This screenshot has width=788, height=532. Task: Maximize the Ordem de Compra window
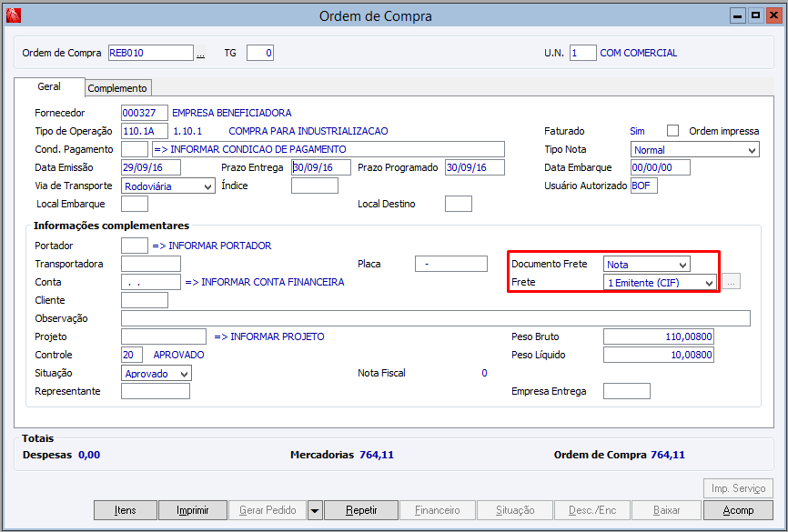(755, 15)
